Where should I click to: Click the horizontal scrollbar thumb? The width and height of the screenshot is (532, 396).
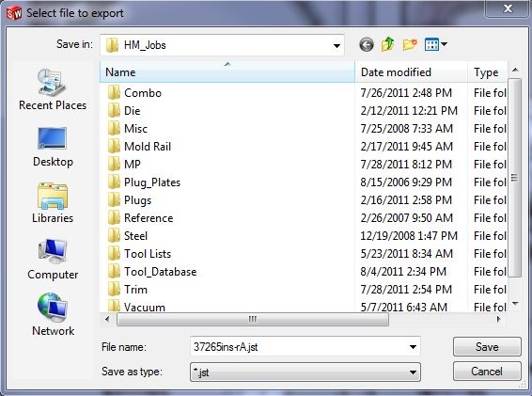coord(253,319)
